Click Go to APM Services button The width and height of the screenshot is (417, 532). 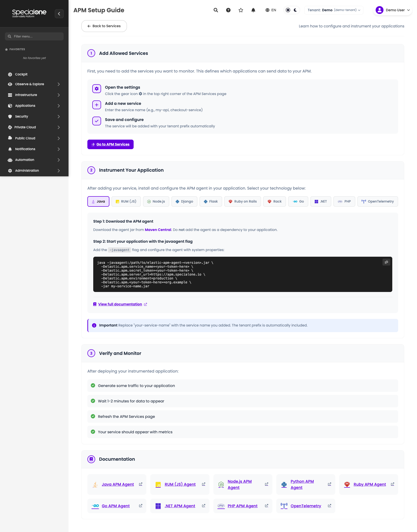[110, 144]
